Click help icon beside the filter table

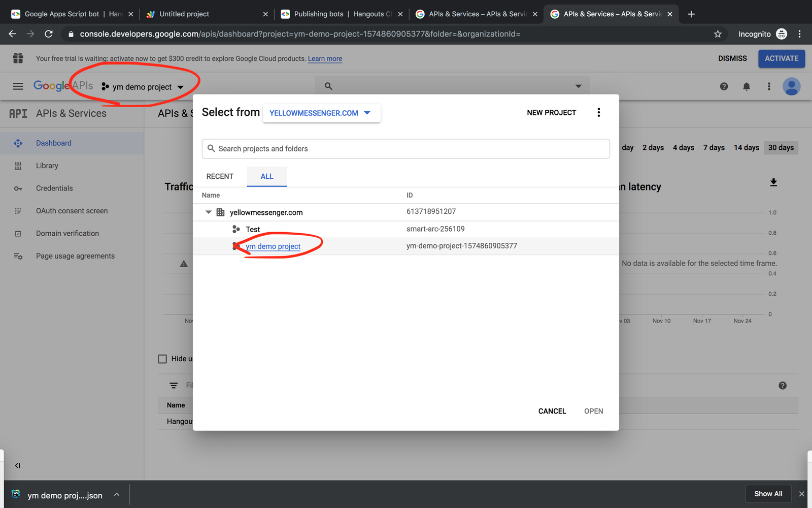(783, 386)
